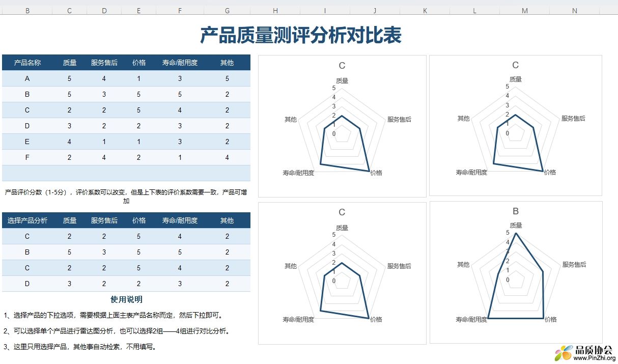Select product F name cell

pos(27,157)
